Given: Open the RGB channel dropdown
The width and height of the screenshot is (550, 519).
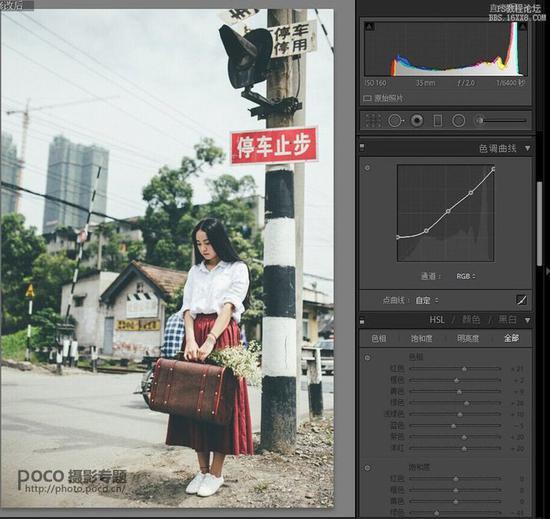Looking at the screenshot, I should [466, 276].
